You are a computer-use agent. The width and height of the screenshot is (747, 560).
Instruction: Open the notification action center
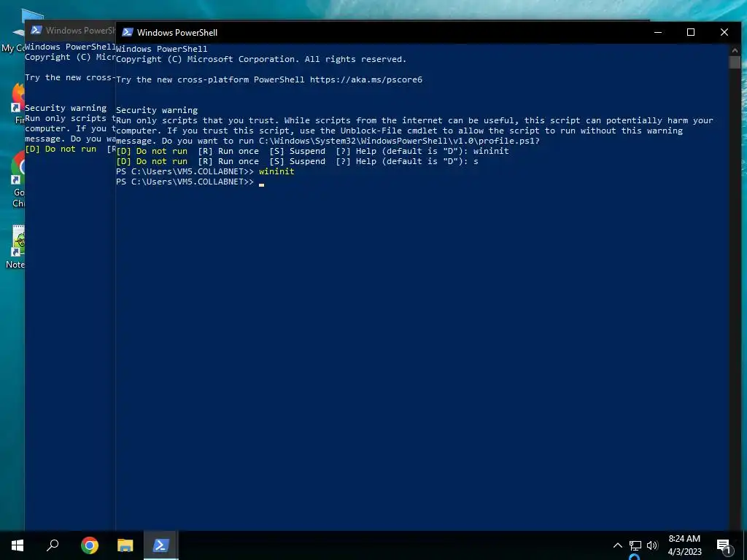[724, 546]
